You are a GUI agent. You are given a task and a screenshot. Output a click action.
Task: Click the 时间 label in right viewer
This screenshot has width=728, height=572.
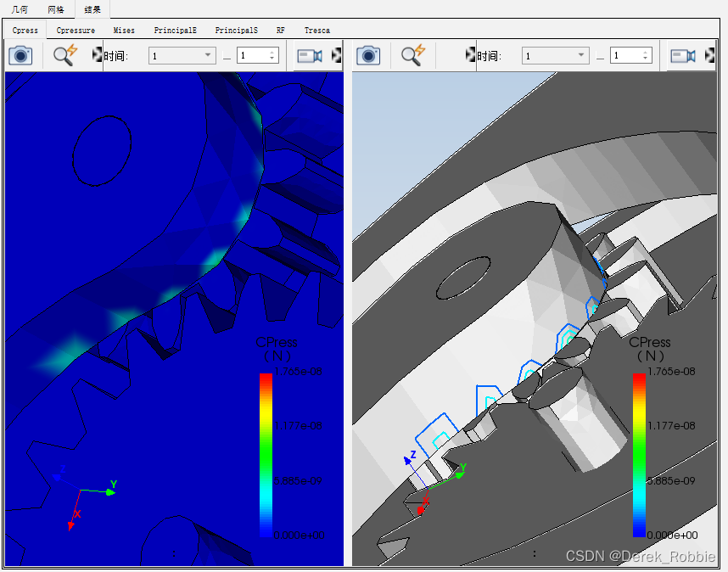point(489,56)
